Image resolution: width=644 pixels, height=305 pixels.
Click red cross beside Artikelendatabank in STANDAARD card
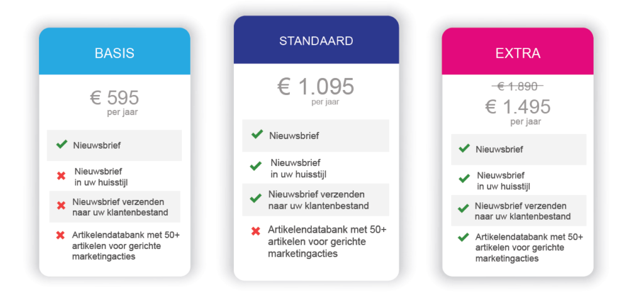coord(255,231)
